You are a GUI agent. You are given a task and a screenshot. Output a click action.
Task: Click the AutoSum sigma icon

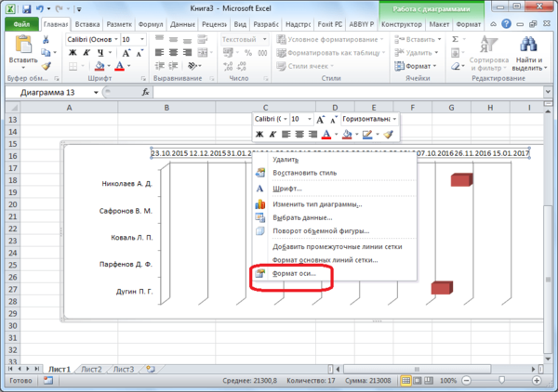(x=455, y=39)
